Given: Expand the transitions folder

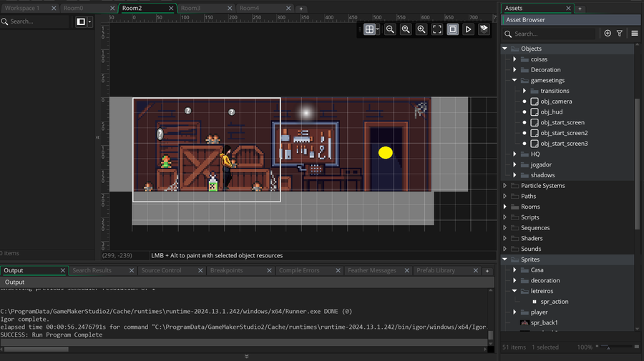Looking at the screenshot, I should (x=525, y=91).
